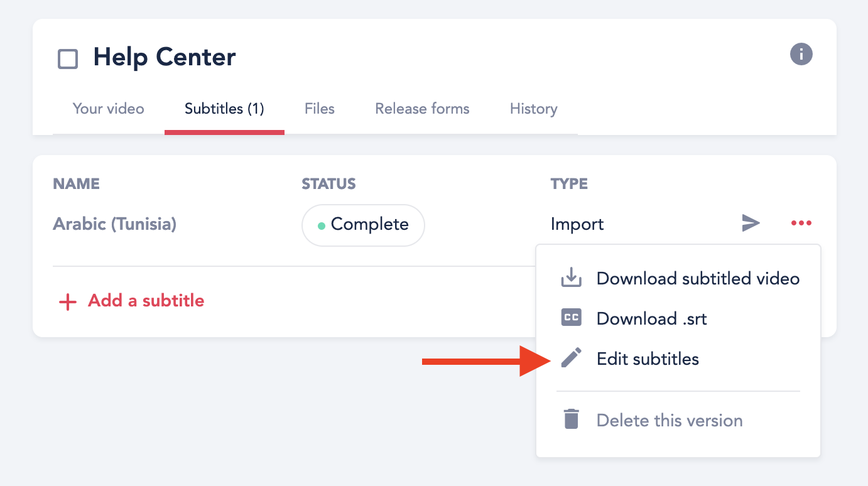Click the pencil icon to edit subtitles
The height and width of the screenshot is (486, 868).
[571, 359]
